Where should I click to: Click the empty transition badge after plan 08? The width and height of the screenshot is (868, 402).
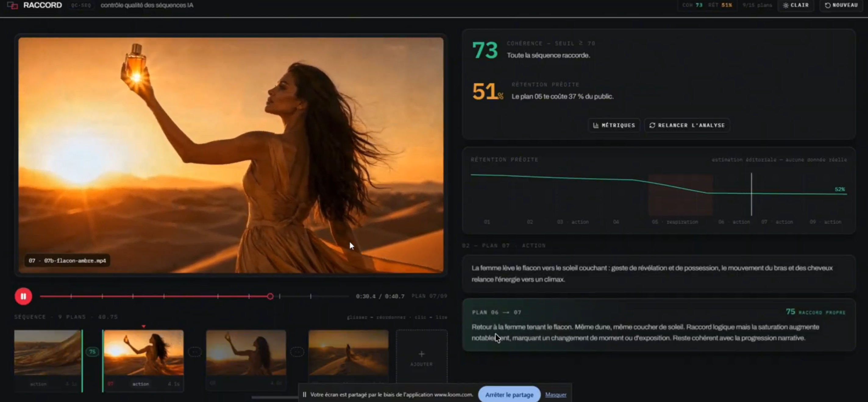[x=297, y=352]
